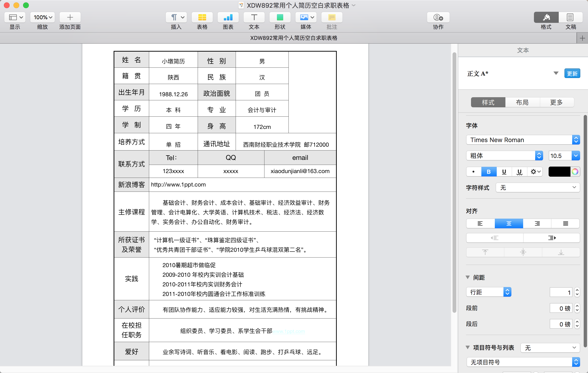Open the document title dropdown chevron

[x=354, y=5]
